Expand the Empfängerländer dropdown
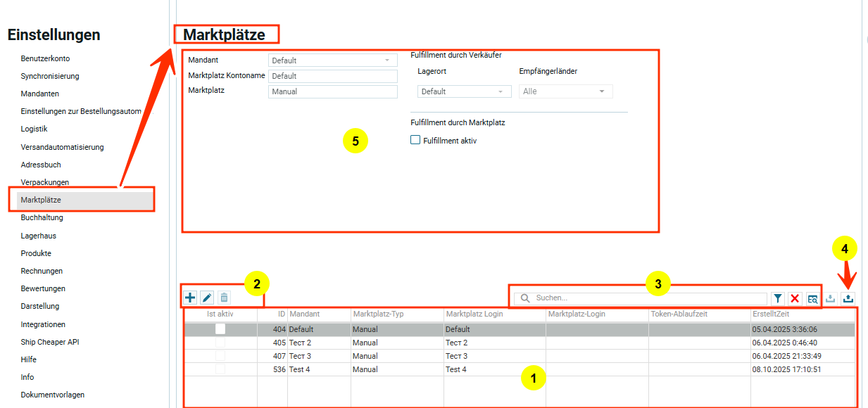The image size is (868, 408). click(x=565, y=91)
